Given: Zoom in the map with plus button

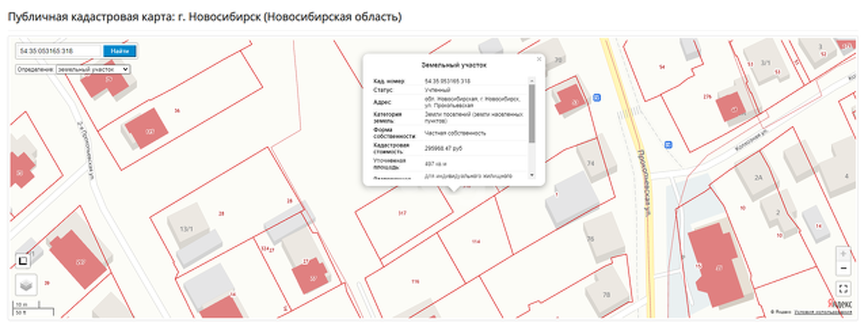Looking at the screenshot, I should 844,254.
